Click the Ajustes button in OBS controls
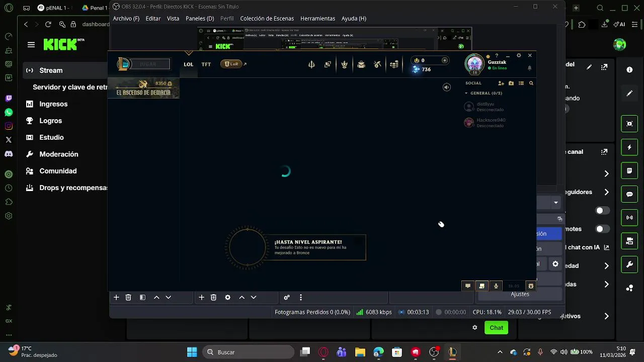 pos(520,294)
